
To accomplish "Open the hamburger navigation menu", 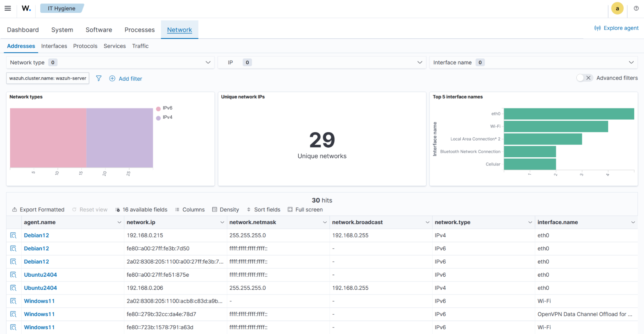I will tap(8, 8).
